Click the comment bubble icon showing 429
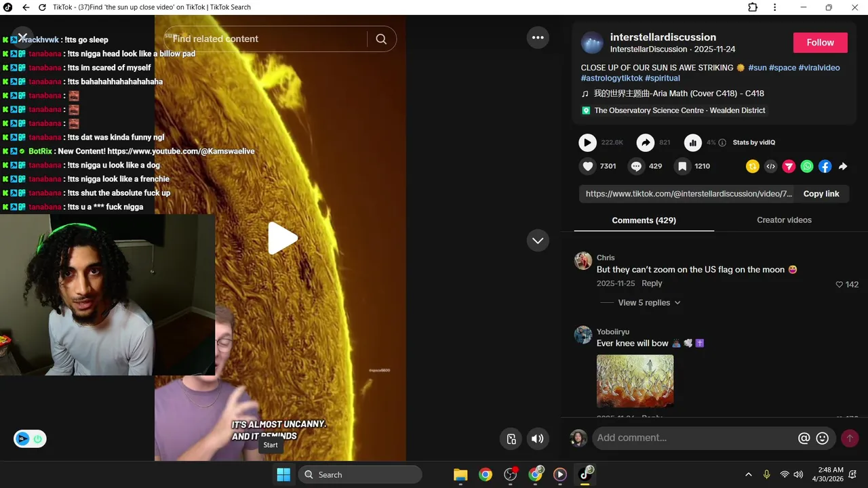Image resolution: width=868 pixels, height=488 pixels. click(x=636, y=166)
